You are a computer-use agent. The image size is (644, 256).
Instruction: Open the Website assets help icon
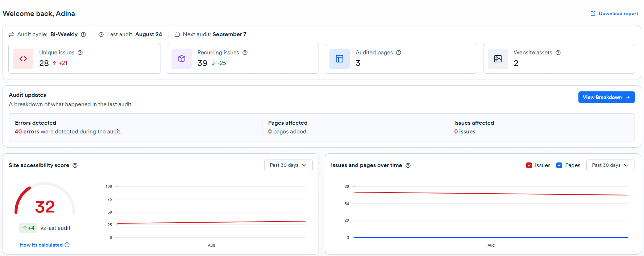click(x=558, y=53)
